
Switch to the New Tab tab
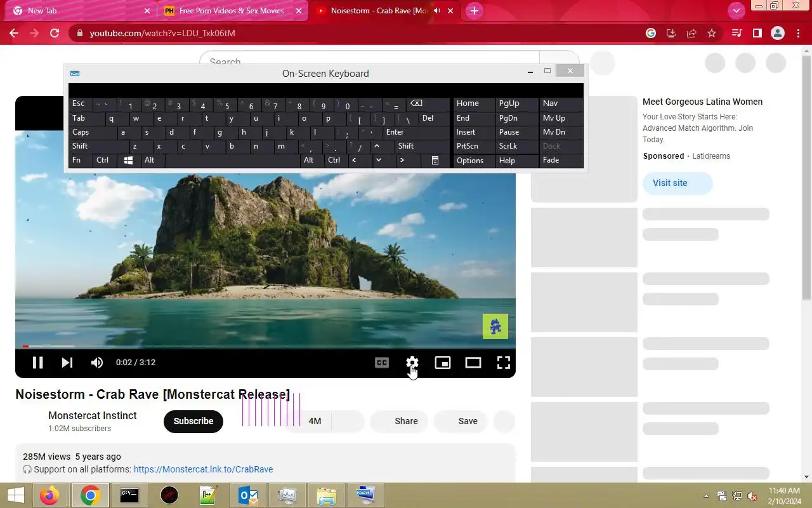coord(81,11)
